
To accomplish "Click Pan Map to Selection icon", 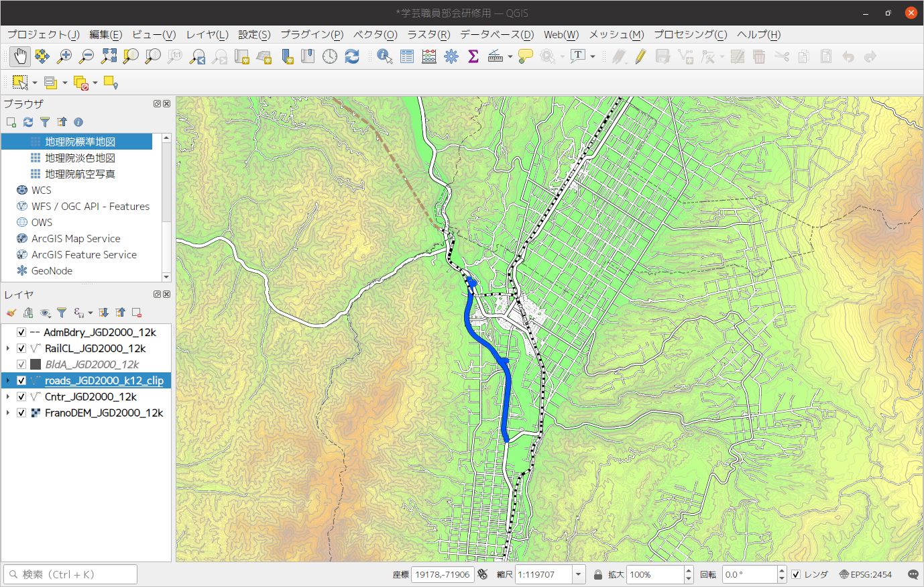I will [x=42, y=57].
